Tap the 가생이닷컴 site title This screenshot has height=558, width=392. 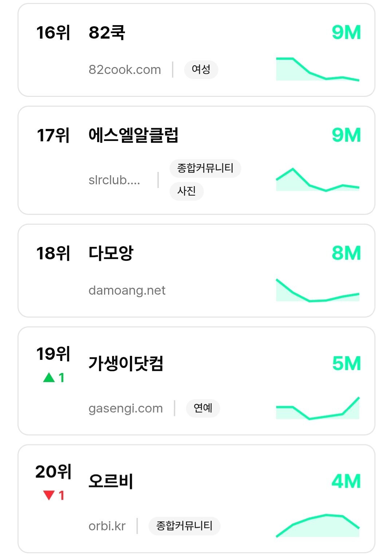click(126, 364)
